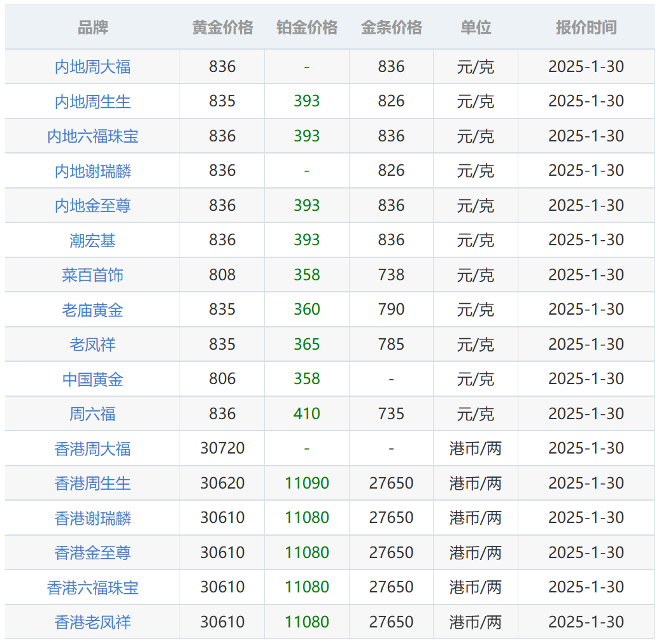Open the 周六福 brand link

(x=93, y=414)
